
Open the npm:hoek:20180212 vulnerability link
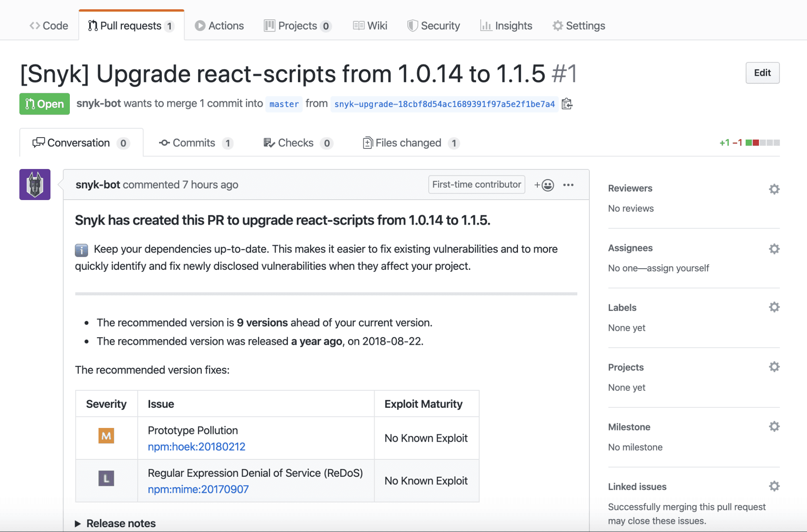tap(197, 446)
